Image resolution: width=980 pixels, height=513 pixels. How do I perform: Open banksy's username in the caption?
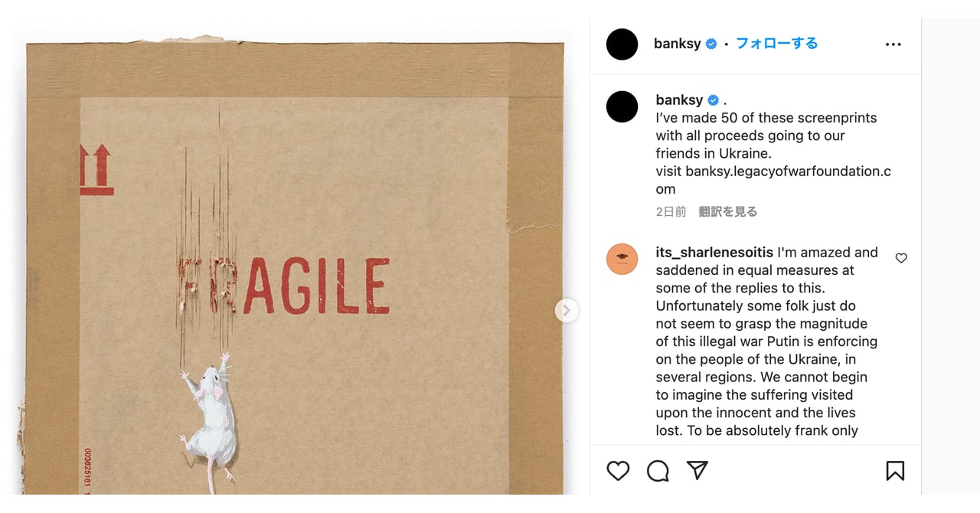[677, 100]
